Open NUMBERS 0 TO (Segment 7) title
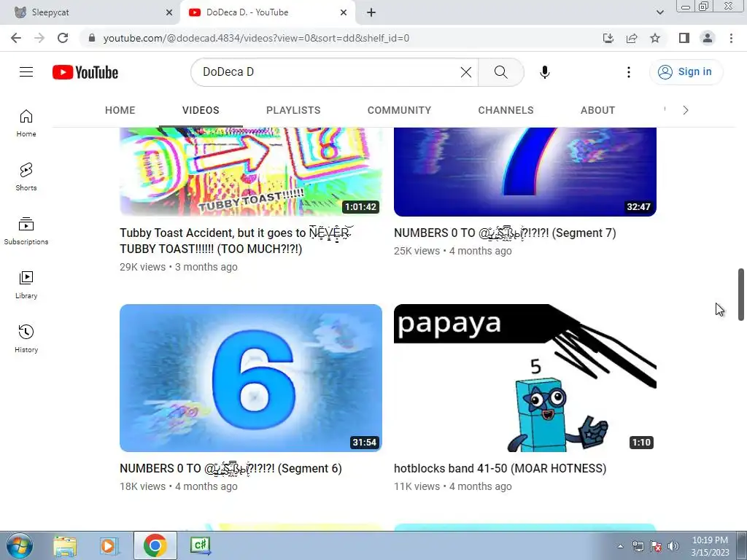747x560 pixels. 505,233
